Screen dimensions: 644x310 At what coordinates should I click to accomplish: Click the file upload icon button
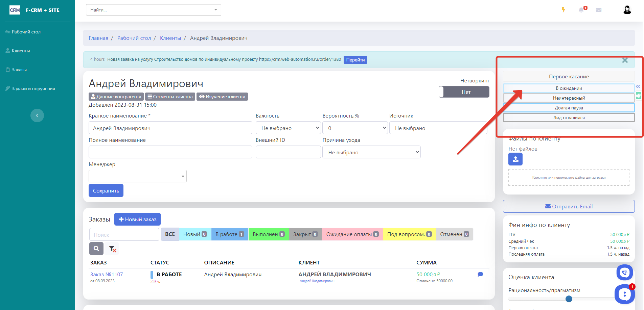click(515, 159)
